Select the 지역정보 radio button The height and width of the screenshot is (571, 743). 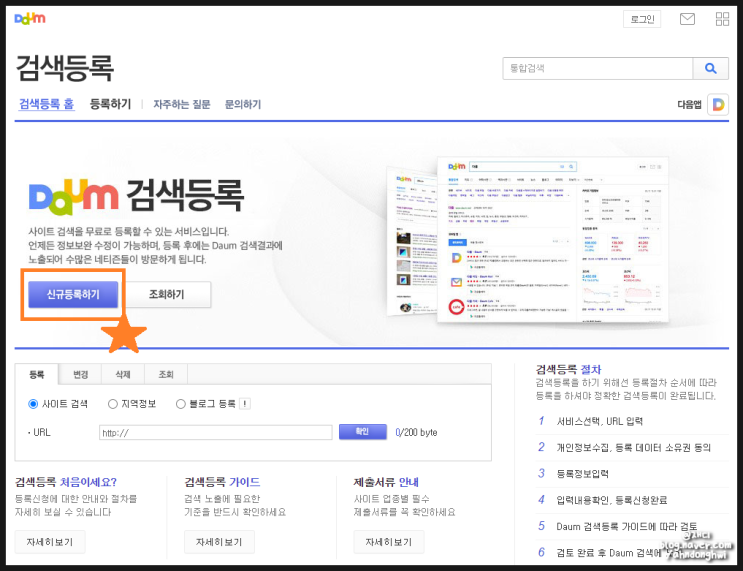112,404
